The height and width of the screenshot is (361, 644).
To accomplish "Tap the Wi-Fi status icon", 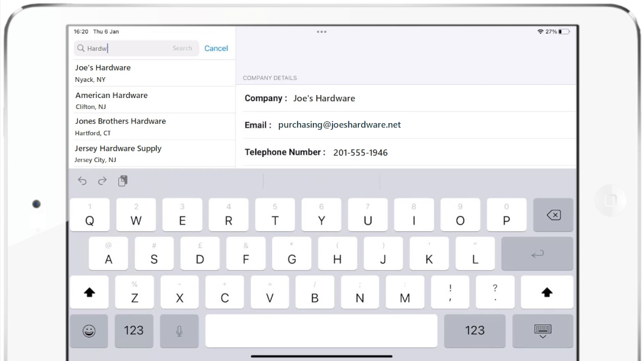I will coord(540,32).
